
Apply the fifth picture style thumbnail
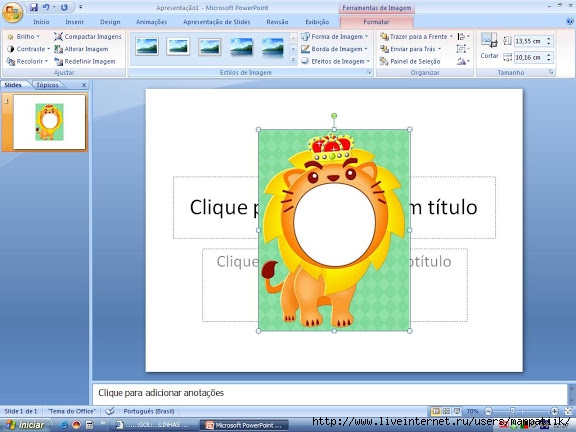pyautogui.click(x=273, y=47)
